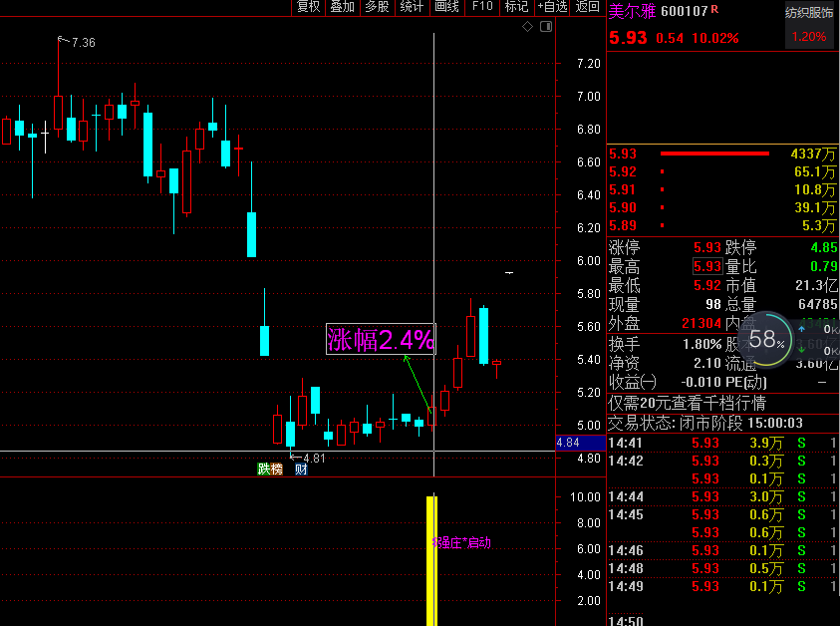This screenshot has width=840, height=626.
Task: Select the 5.91 bid price row
Action: pos(722,189)
